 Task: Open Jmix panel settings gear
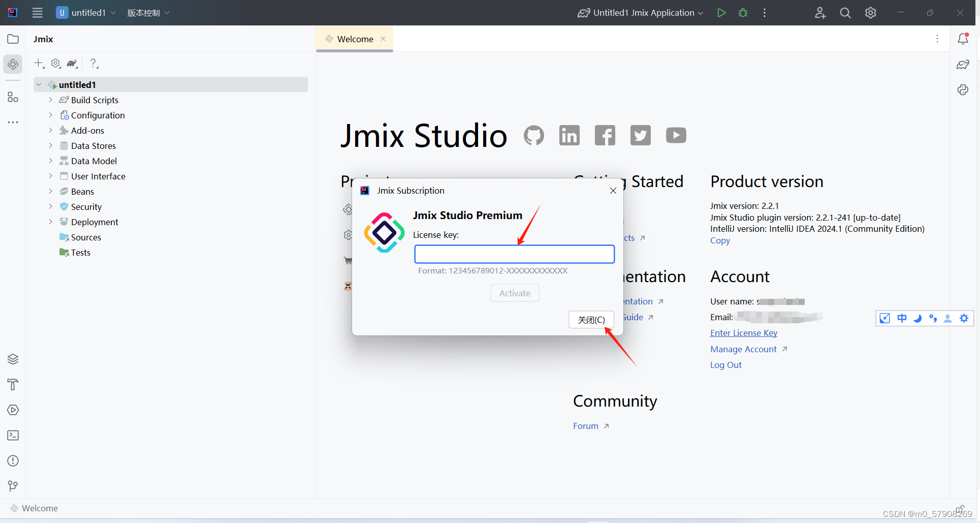click(55, 63)
